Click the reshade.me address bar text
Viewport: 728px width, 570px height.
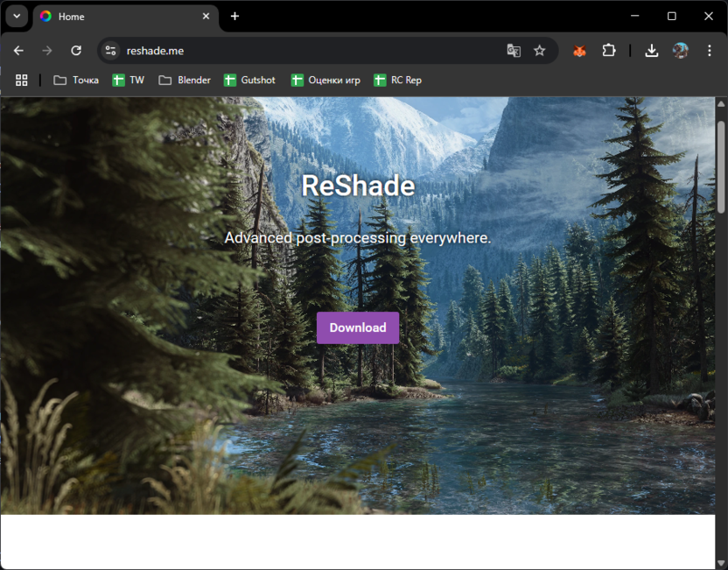coord(155,51)
